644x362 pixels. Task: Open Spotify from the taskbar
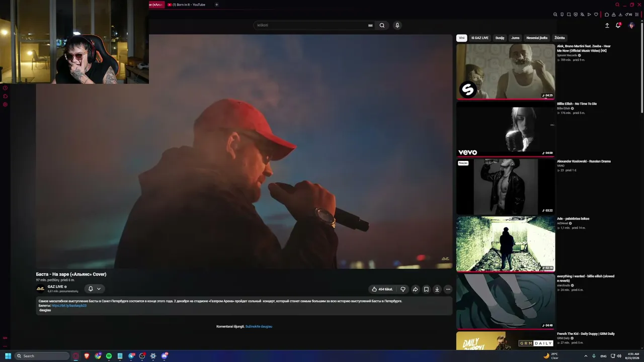pos(109,356)
